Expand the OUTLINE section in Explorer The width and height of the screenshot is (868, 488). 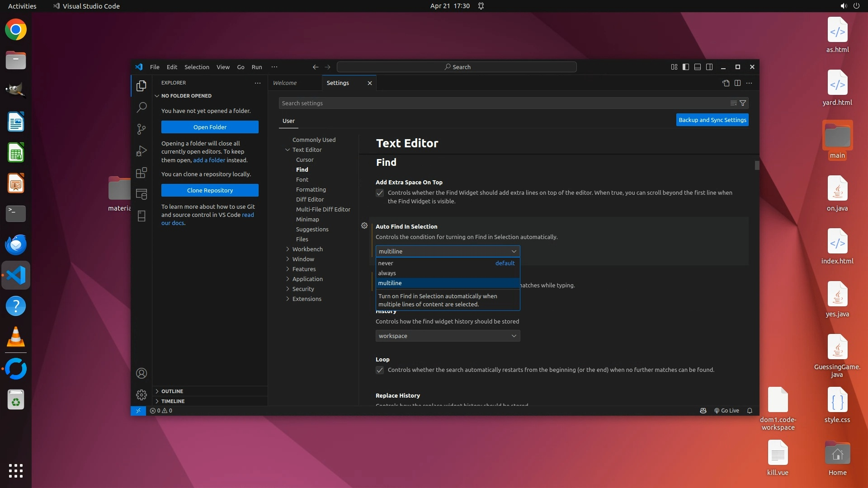click(172, 391)
